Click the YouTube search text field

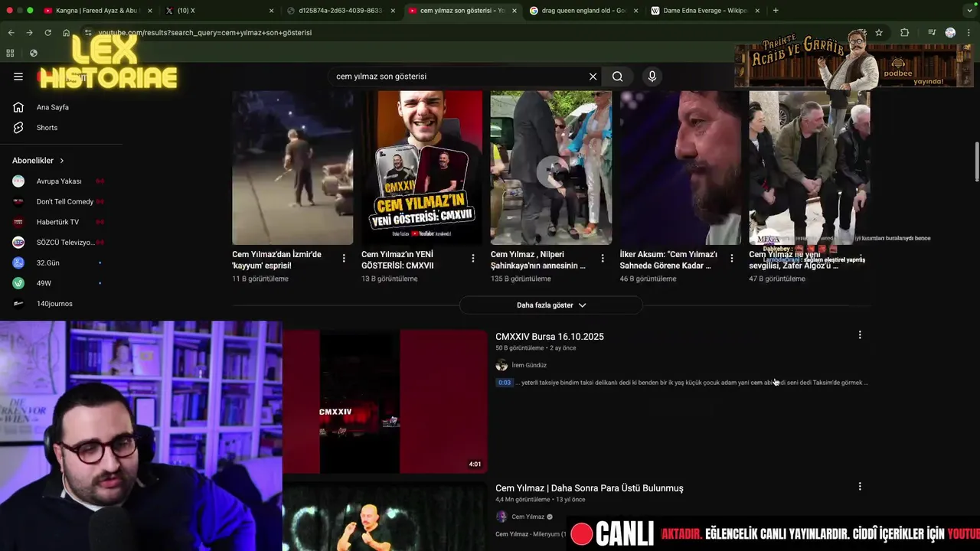(x=459, y=77)
